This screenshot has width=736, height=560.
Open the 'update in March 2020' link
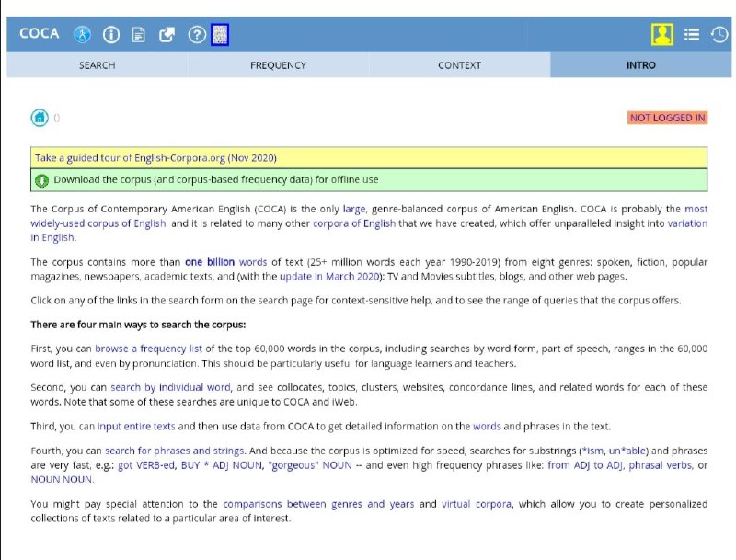point(329,276)
